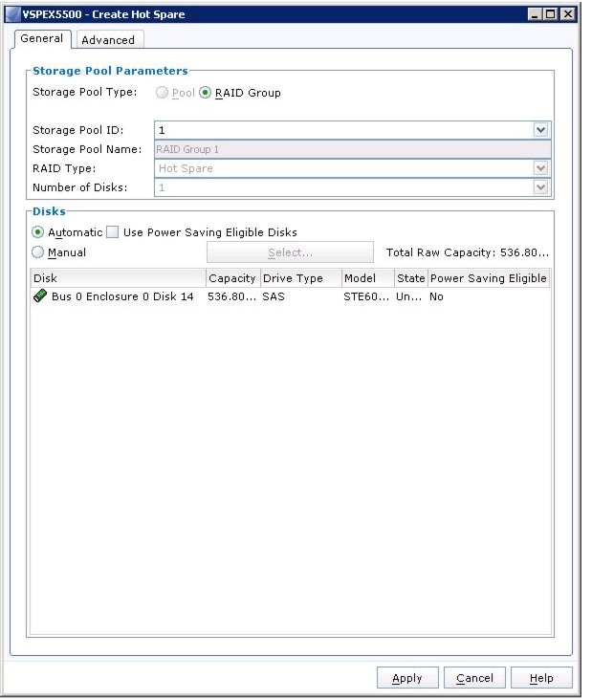
Task: Click the Cancel button
Action: click(474, 678)
